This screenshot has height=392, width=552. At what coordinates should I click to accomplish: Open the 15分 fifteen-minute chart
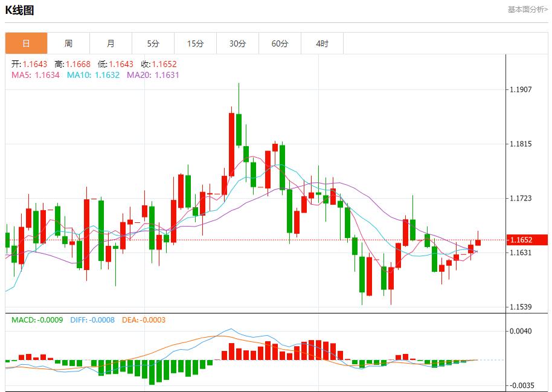point(196,43)
